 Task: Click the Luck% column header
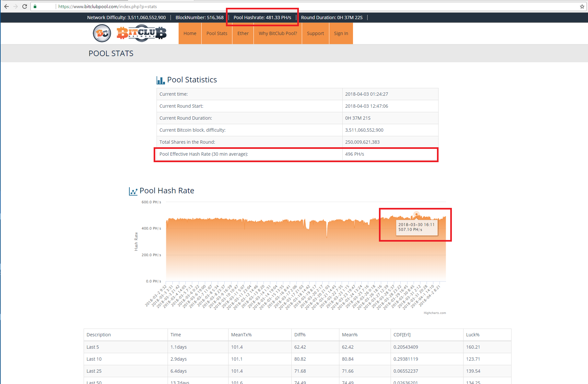point(473,335)
